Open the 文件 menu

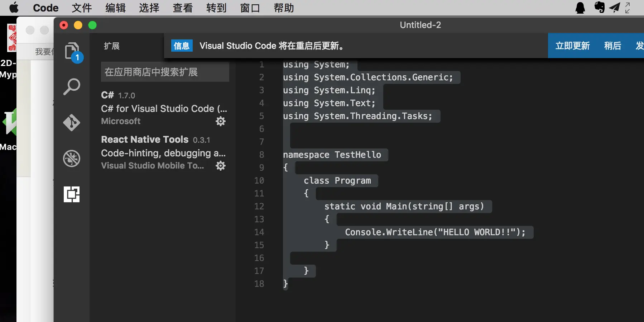point(82,8)
